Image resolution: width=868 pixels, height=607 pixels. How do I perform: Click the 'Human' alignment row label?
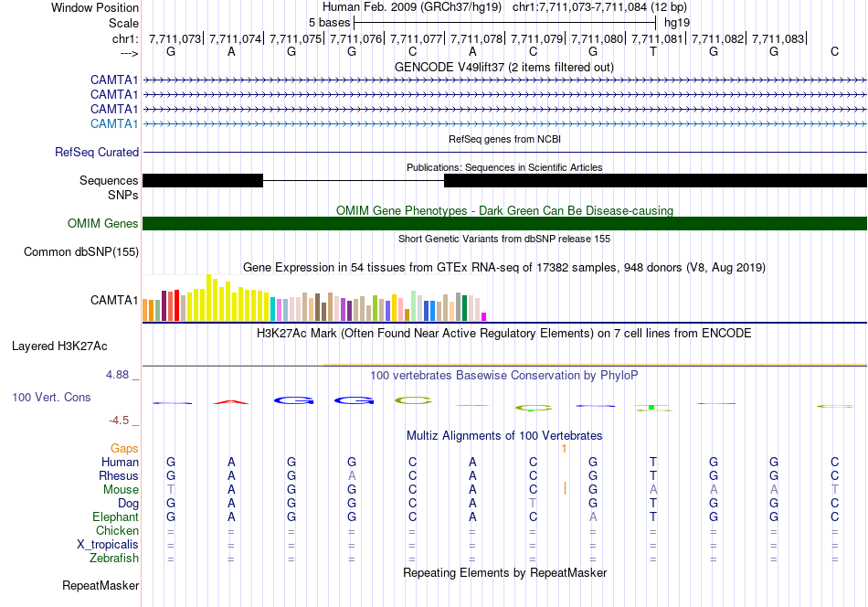(120, 462)
